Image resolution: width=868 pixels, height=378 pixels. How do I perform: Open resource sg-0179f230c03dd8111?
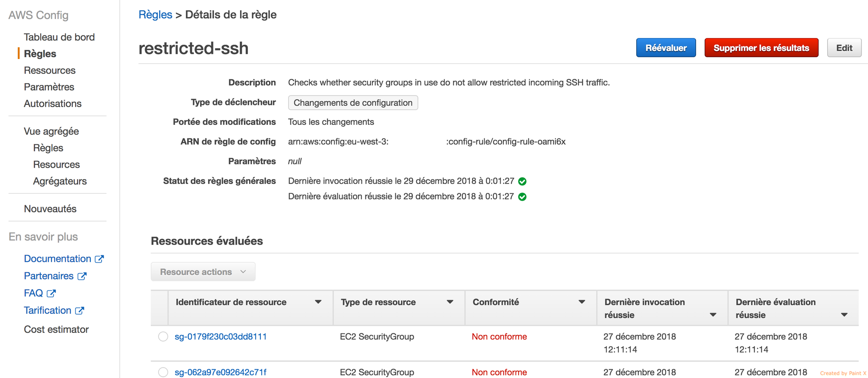[220, 337]
